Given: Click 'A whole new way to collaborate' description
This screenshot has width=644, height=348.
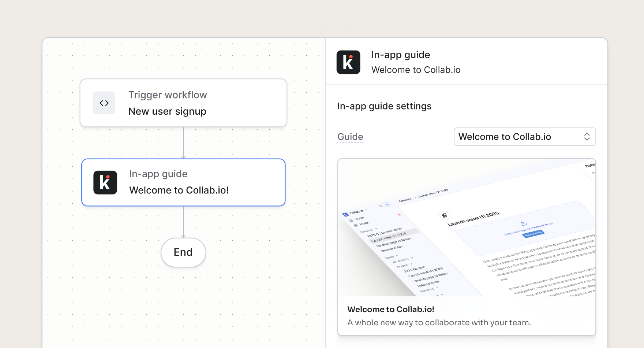Looking at the screenshot, I should pyautogui.click(x=439, y=322).
